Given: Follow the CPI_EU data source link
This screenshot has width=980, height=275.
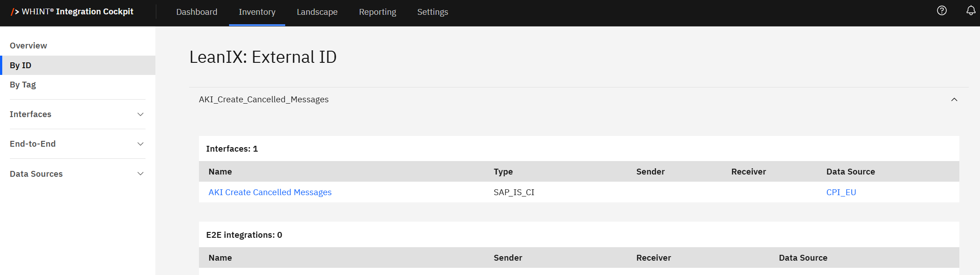Looking at the screenshot, I should (x=841, y=192).
